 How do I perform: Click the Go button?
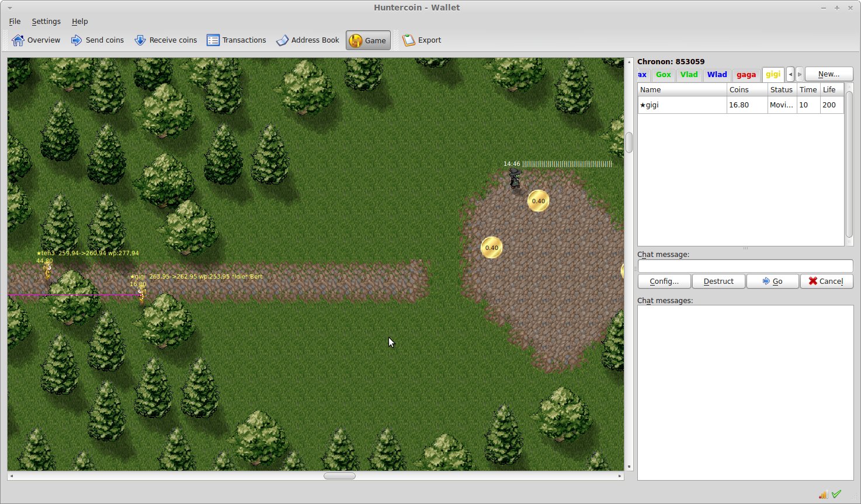click(772, 281)
